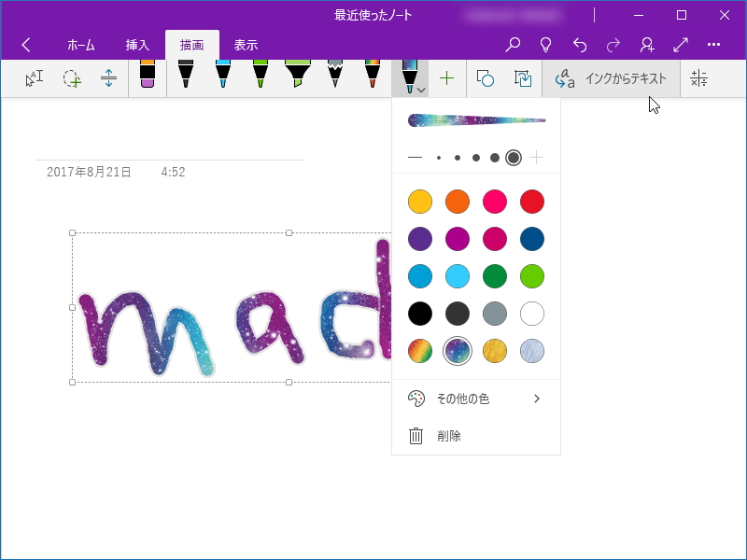
Task: Add a new pen with the plus icon
Action: pos(446,79)
